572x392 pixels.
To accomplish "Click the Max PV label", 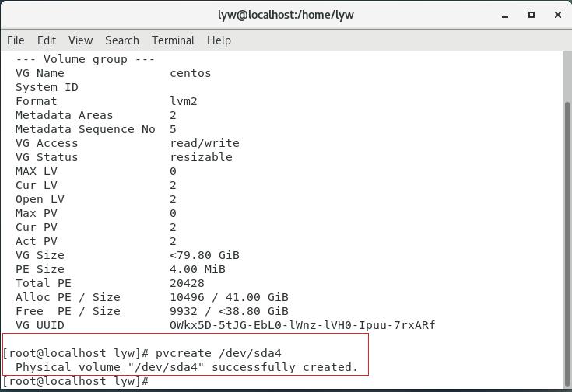I will pos(37,213).
